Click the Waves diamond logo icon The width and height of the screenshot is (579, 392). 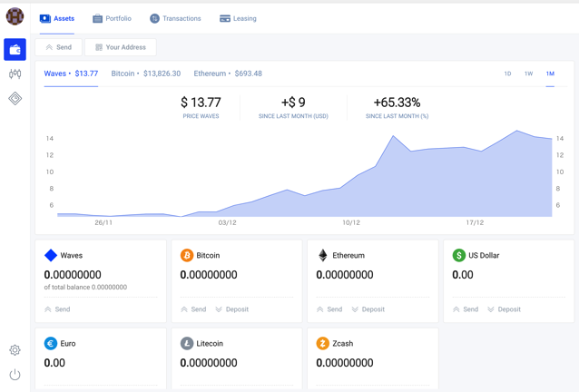(x=51, y=255)
